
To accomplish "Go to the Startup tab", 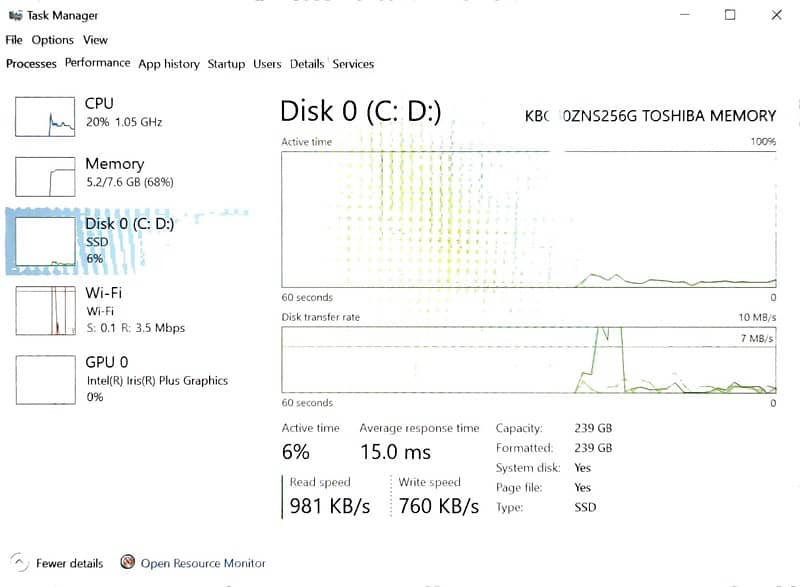I will (x=226, y=64).
